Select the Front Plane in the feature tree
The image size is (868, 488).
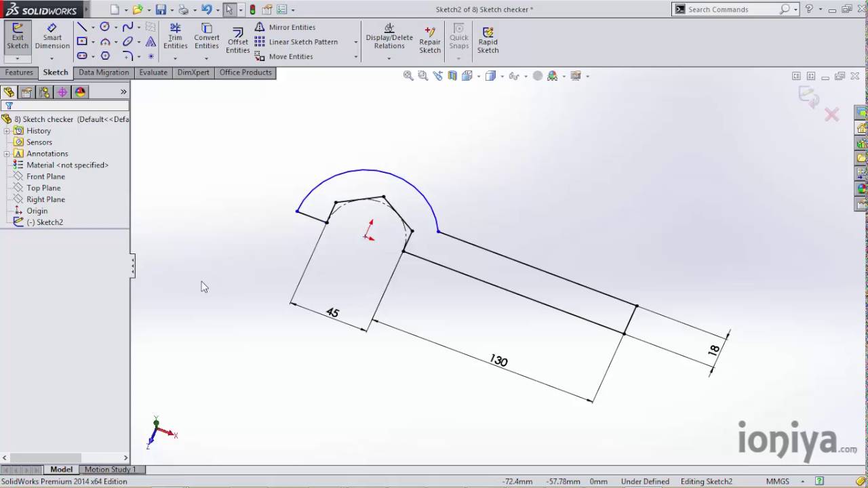point(45,176)
